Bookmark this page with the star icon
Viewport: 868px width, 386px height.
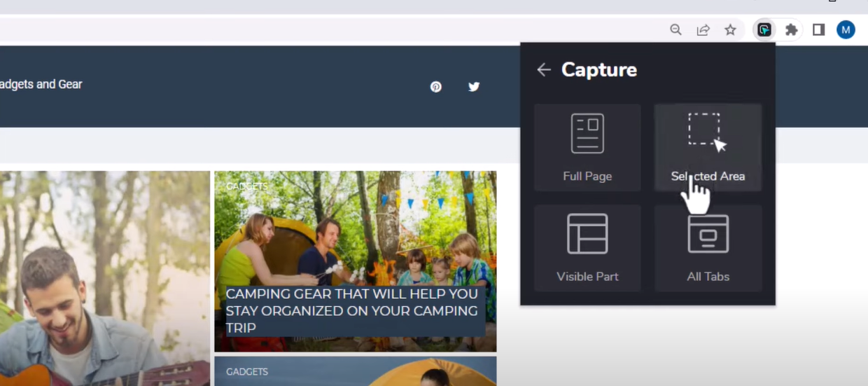point(730,29)
